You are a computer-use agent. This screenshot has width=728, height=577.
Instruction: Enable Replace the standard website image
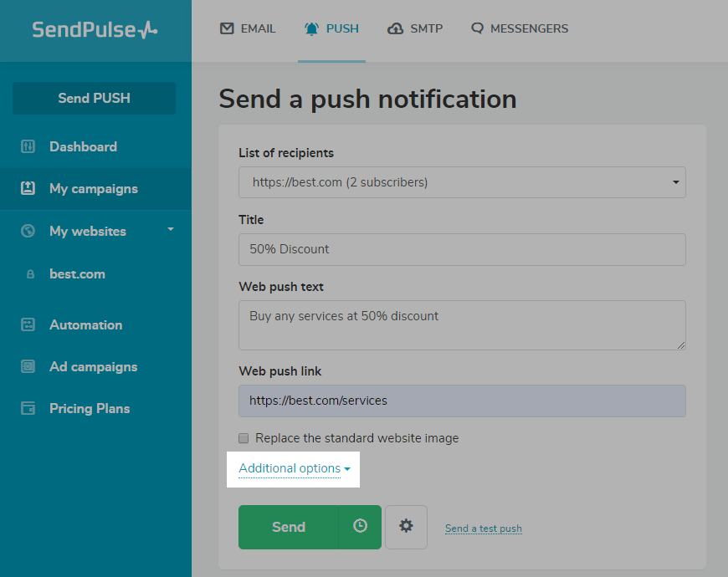[x=244, y=438]
